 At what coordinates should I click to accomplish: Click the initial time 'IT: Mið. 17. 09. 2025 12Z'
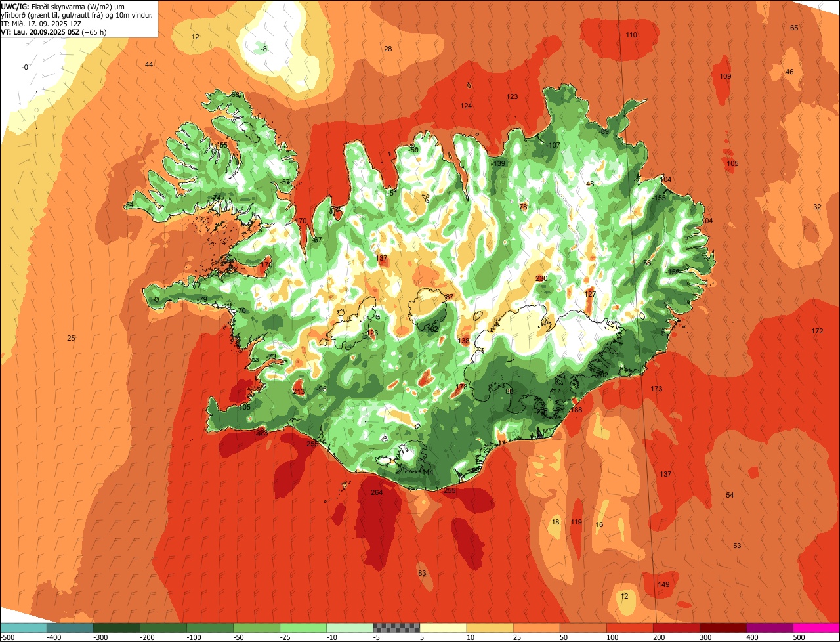(x=41, y=23)
